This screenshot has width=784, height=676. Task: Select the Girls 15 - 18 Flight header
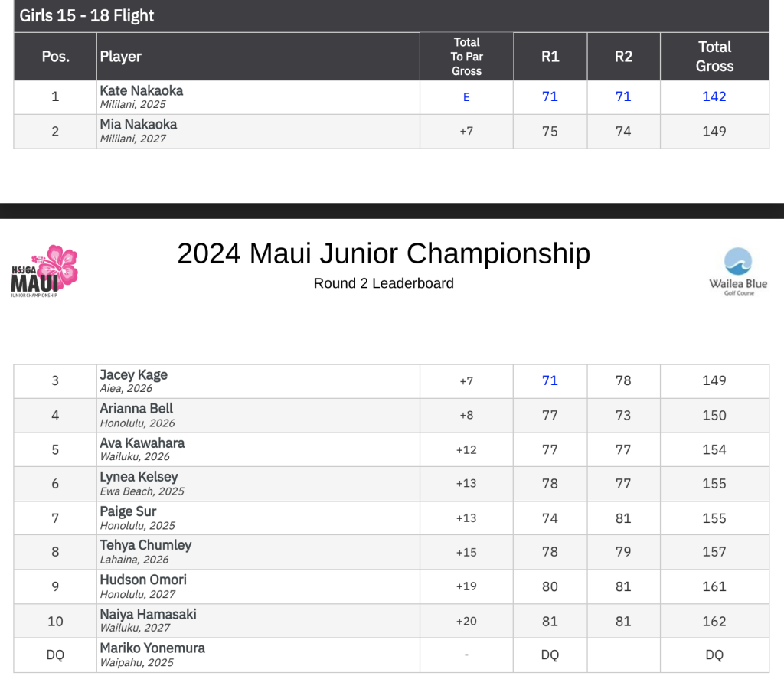pos(87,15)
